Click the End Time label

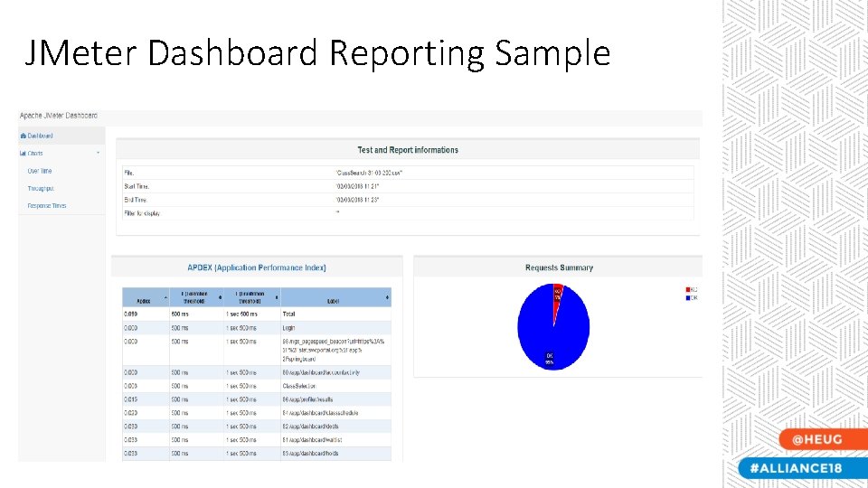[135, 200]
